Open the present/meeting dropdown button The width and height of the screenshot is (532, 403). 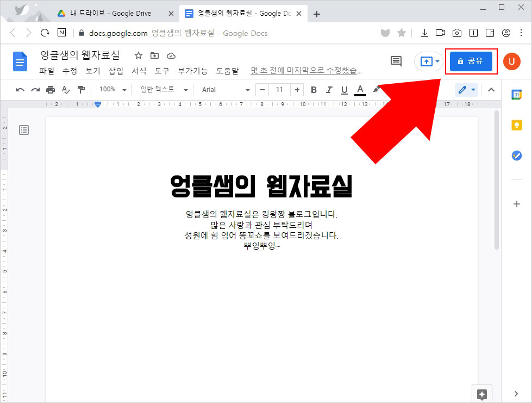pos(429,61)
